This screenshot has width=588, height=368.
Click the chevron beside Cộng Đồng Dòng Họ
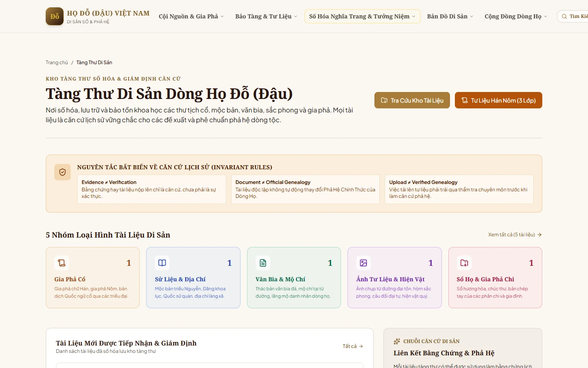(546, 16)
